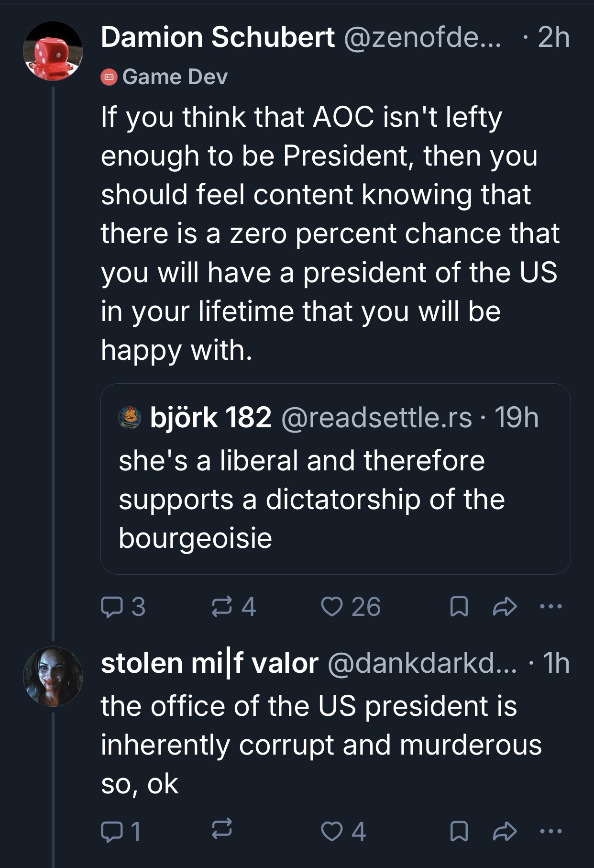The width and height of the screenshot is (594, 868).
Task: Bookmark stolen milf valor's reply
Action: tap(459, 831)
